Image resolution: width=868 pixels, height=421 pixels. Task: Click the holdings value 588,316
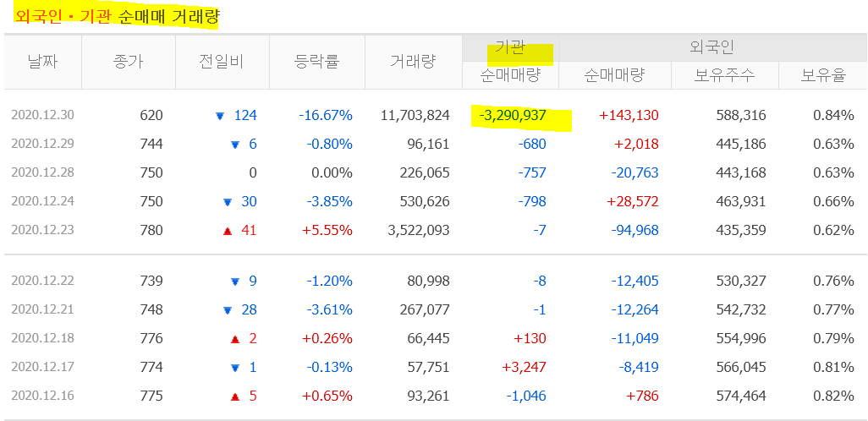[742, 116]
